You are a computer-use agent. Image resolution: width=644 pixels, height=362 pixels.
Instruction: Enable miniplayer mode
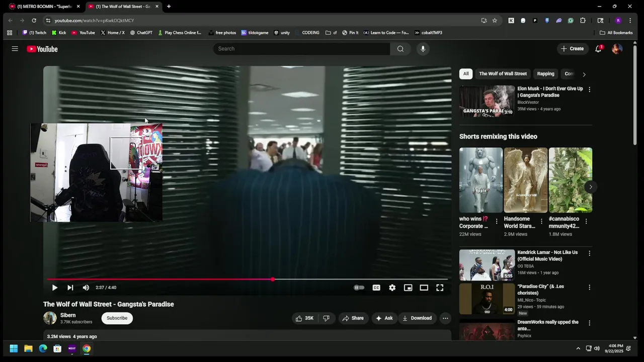(408, 288)
